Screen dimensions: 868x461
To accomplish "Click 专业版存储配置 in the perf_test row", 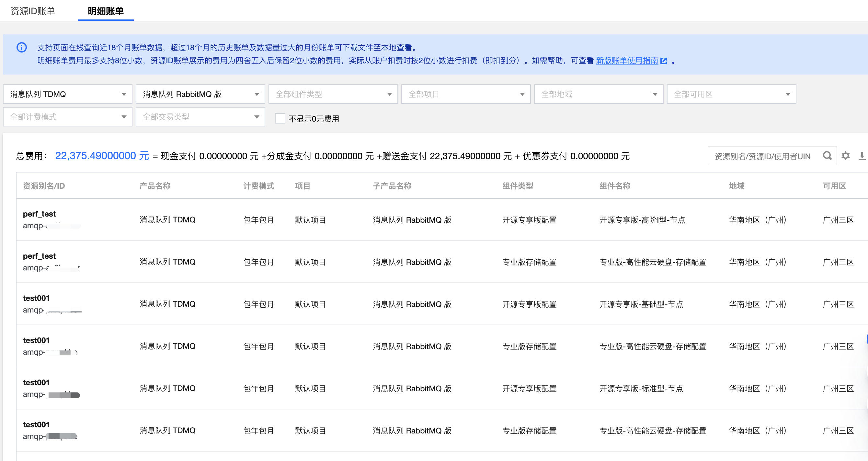I will (x=529, y=262).
